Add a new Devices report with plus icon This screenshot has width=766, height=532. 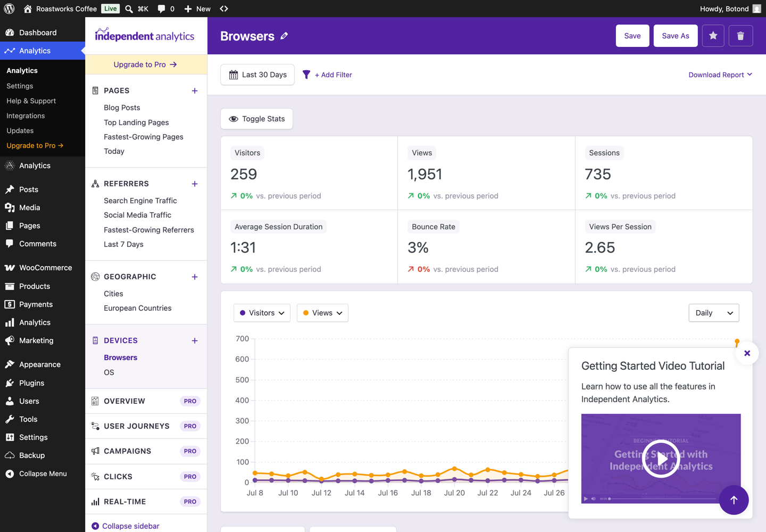[x=195, y=341]
